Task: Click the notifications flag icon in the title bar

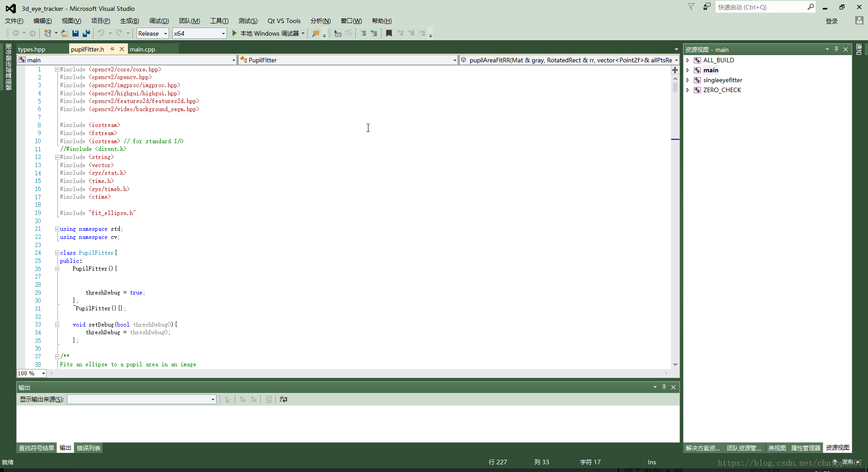Action: 691,7
